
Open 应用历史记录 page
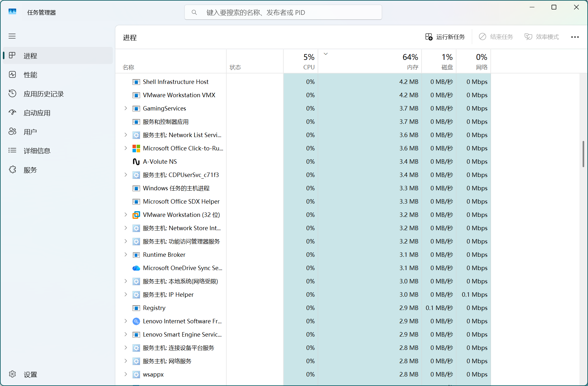pyautogui.click(x=58, y=94)
